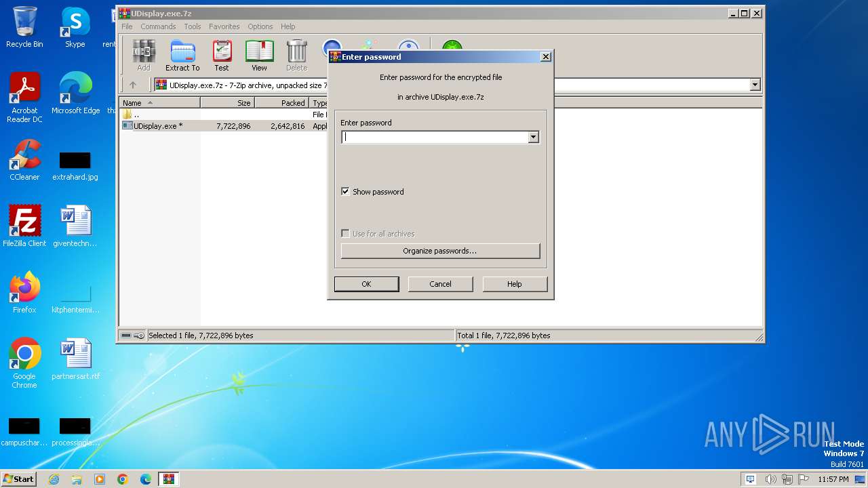Open CCleaner desktop shortcut
The width and height of the screenshot is (868, 488).
click(x=24, y=160)
